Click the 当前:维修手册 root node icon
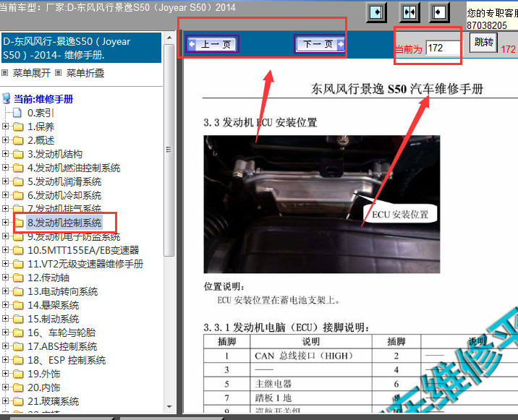518x420 pixels. 7,98
